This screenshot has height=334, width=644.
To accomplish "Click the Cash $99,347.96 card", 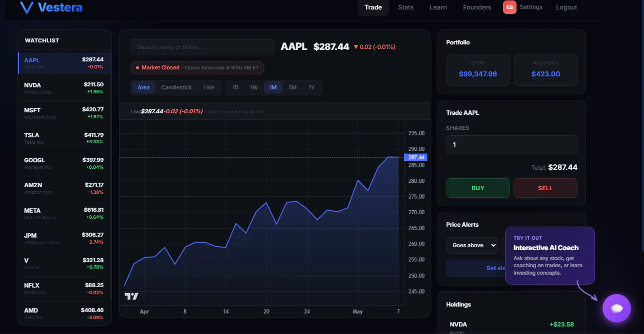I will (x=477, y=70).
